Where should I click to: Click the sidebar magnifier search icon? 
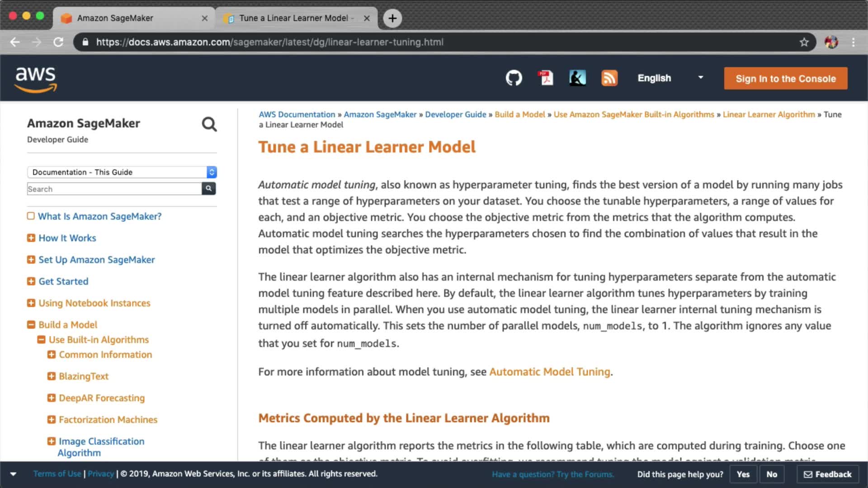(209, 124)
